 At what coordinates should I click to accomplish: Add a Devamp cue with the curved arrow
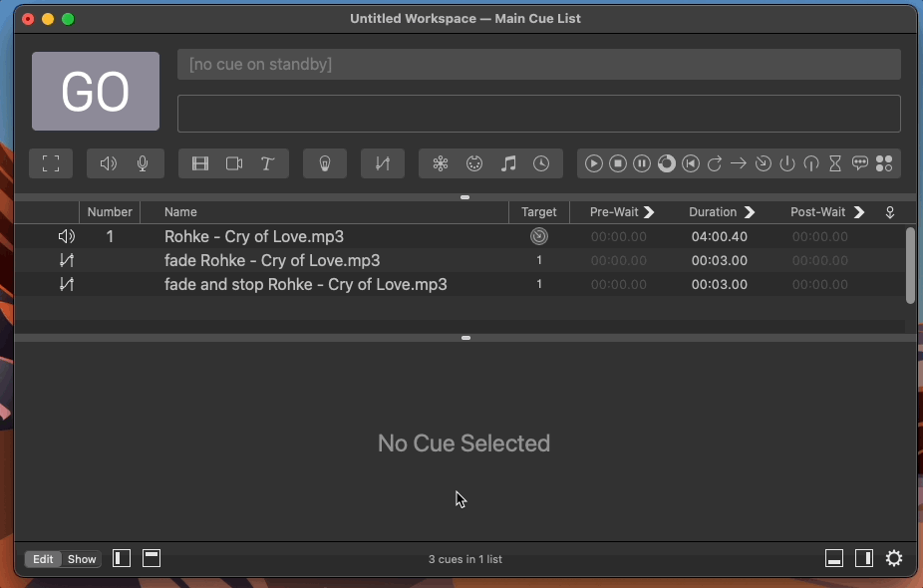714,163
